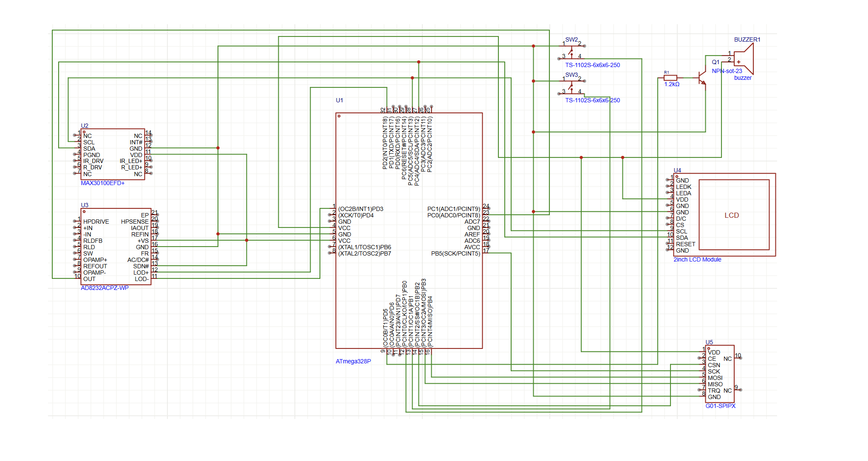Viewport: 868px width, 461px height.
Task: Click the BUZZER1 designator text
Action: [747, 39]
